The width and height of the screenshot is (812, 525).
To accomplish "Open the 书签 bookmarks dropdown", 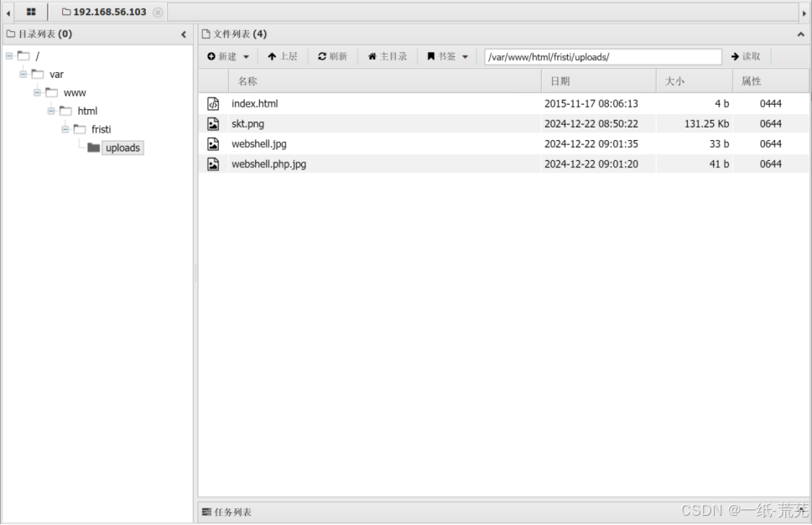I will (447, 56).
